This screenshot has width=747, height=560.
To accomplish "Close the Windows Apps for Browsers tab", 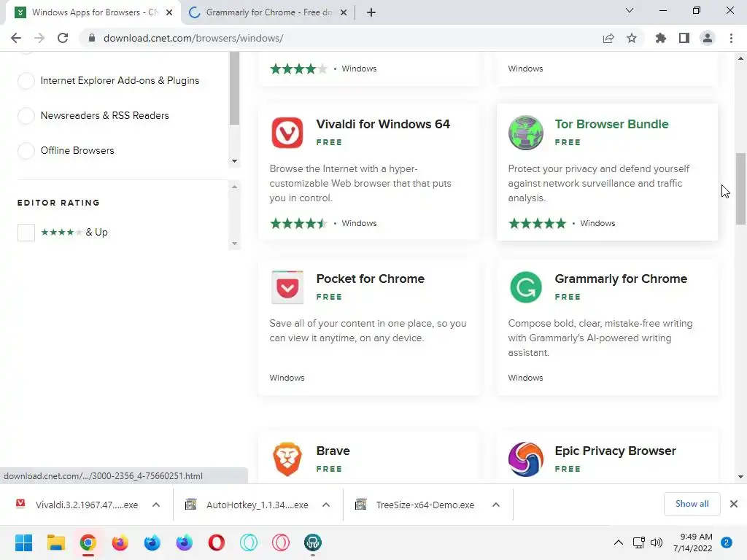I will (x=169, y=12).
